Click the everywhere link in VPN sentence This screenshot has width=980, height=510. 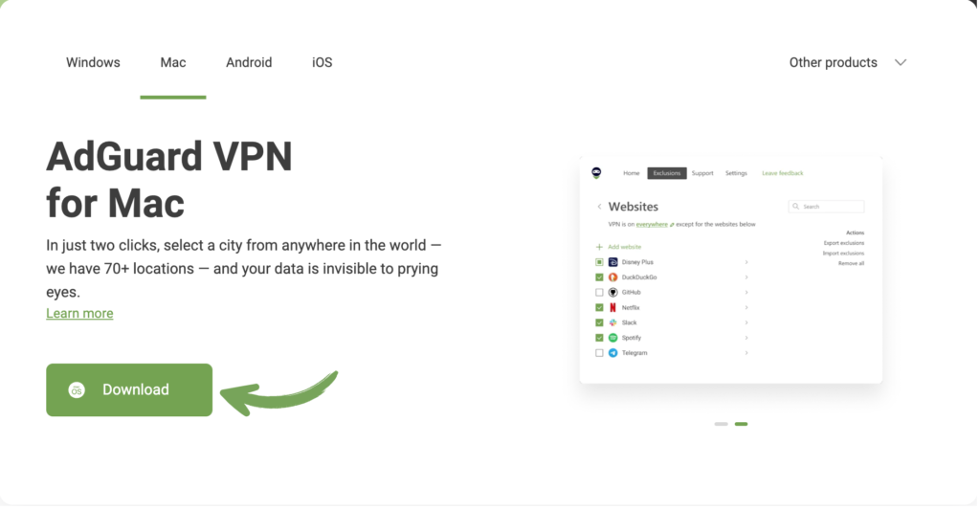652,224
